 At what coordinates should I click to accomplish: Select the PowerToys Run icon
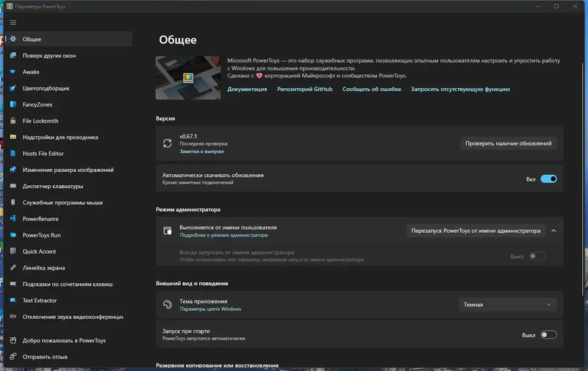coord(12,235)
